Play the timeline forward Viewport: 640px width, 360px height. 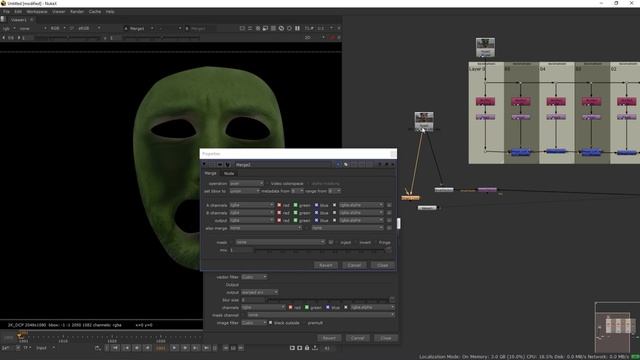point(174,348)
